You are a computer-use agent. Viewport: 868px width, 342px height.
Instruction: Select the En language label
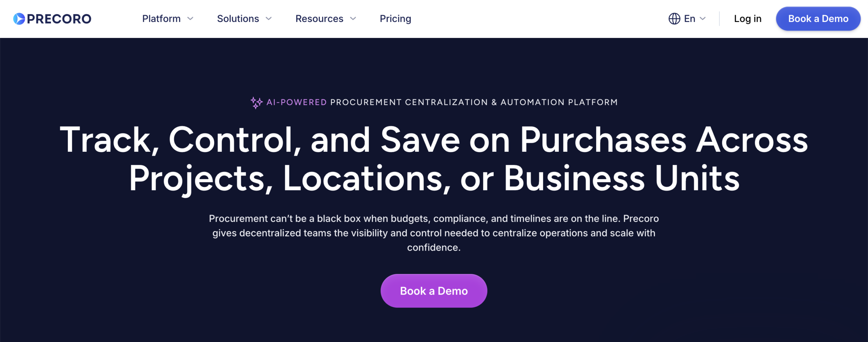point(690,19)
